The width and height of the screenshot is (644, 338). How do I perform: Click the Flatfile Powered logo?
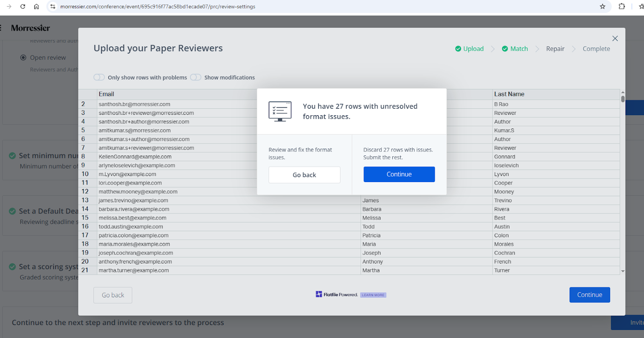pyautogui.click(x=336, y=294)
